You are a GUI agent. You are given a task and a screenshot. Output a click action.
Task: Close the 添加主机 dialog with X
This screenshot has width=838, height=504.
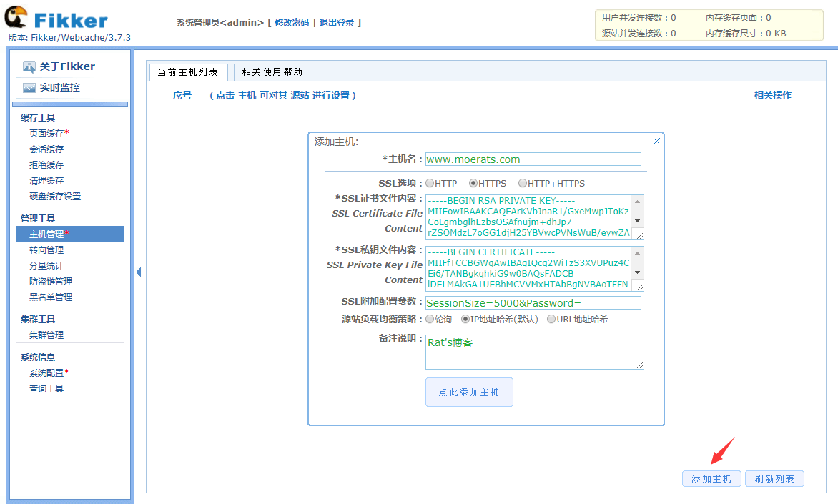pyautogui.click(x=656, y=142)
